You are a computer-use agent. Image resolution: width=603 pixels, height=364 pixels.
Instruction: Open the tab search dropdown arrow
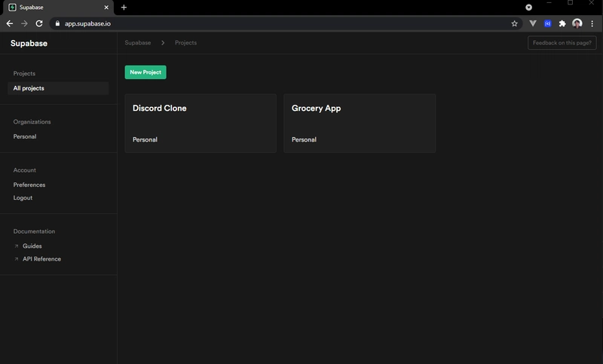529,8
